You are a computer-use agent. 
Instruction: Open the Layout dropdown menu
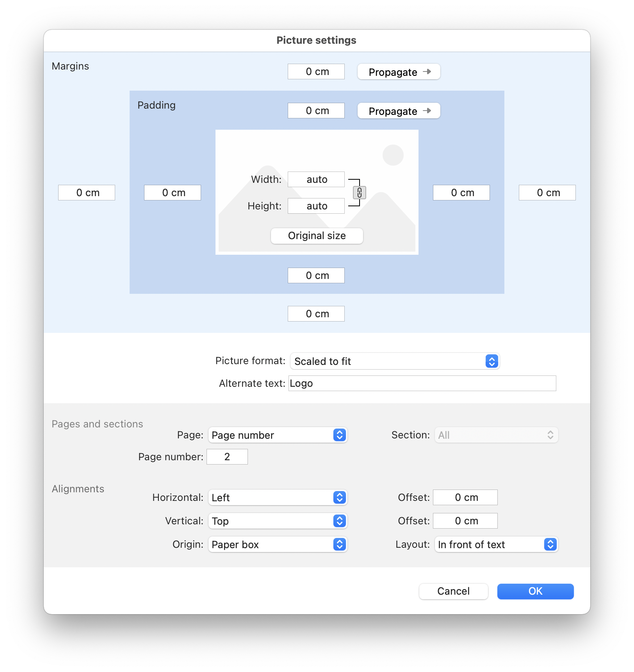point(496,545)
